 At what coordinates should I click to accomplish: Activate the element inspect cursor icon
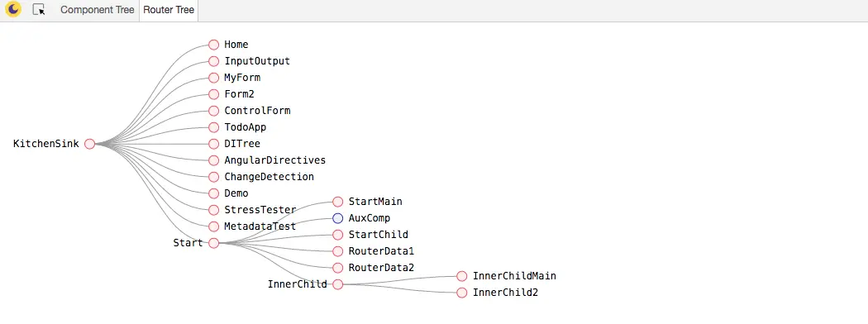[x=39, y=9]
